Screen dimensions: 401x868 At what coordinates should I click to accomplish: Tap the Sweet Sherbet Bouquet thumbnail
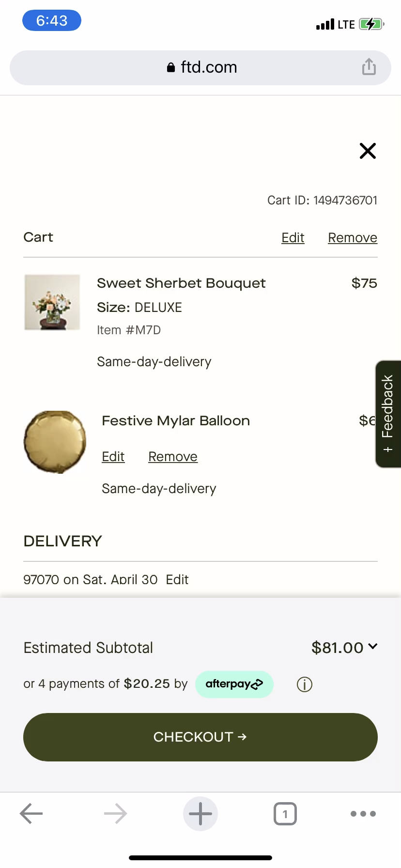52,302
